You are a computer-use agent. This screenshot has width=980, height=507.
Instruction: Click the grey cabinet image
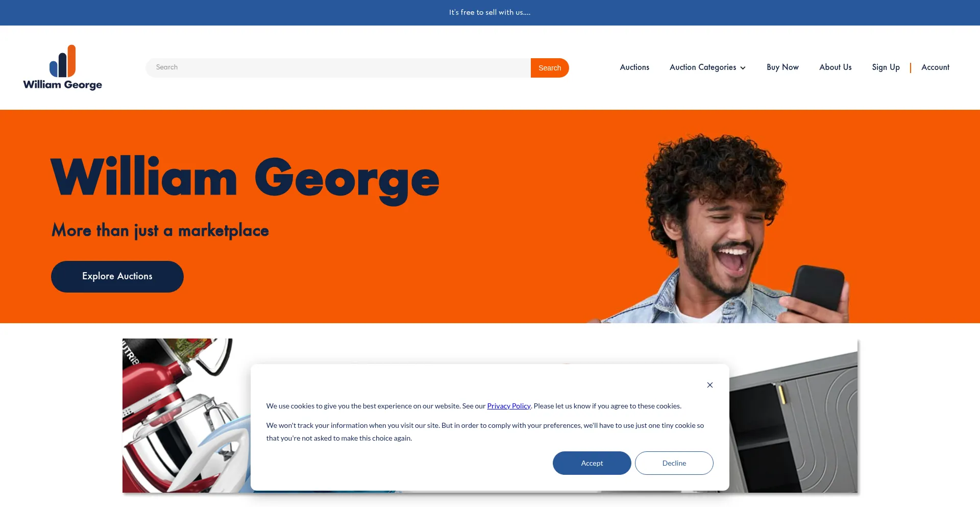click(793, 415)
